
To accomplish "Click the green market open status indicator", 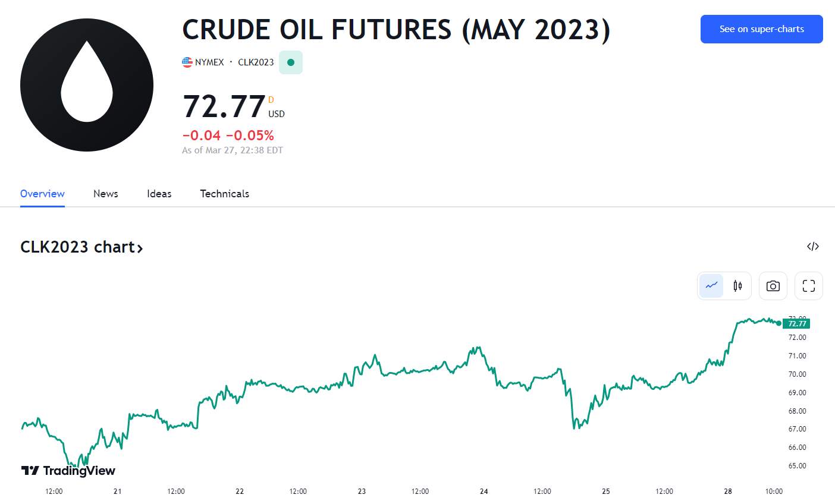I will click(291, 62).
